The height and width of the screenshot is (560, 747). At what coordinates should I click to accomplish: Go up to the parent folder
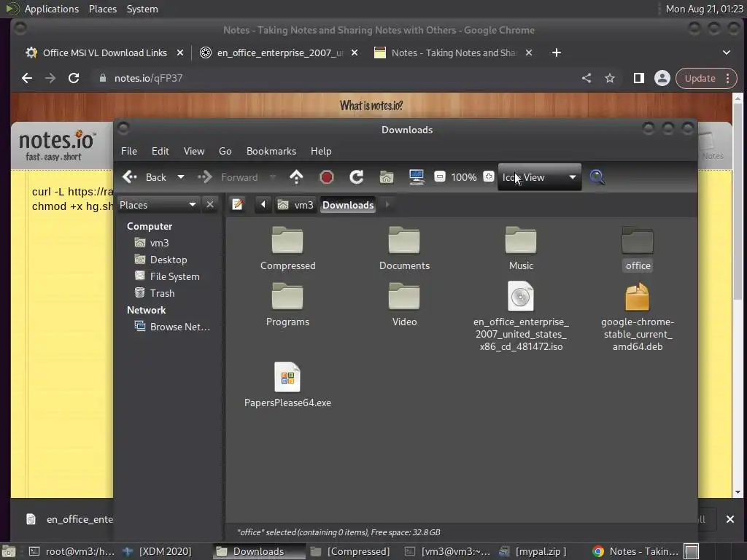pyautogui.click(x=296, y=177)
